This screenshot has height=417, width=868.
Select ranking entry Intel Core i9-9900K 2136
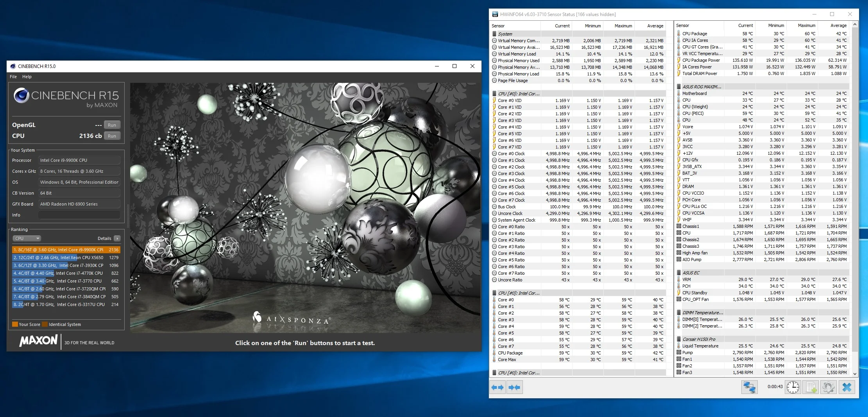66,250
